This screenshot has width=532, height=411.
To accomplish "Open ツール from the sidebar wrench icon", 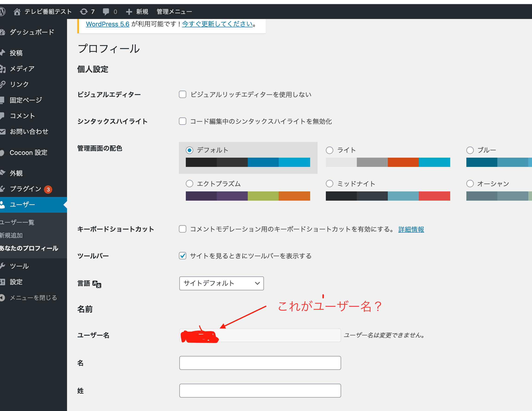I will click(x=3, y=266).
